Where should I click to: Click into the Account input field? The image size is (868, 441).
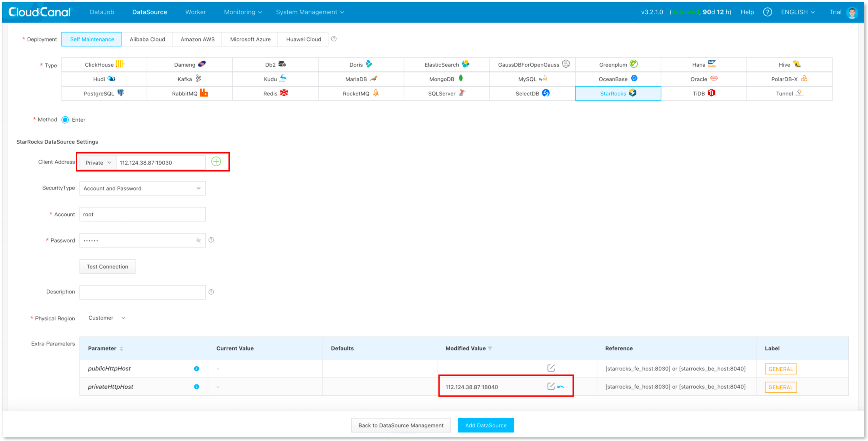pos(142,214)
